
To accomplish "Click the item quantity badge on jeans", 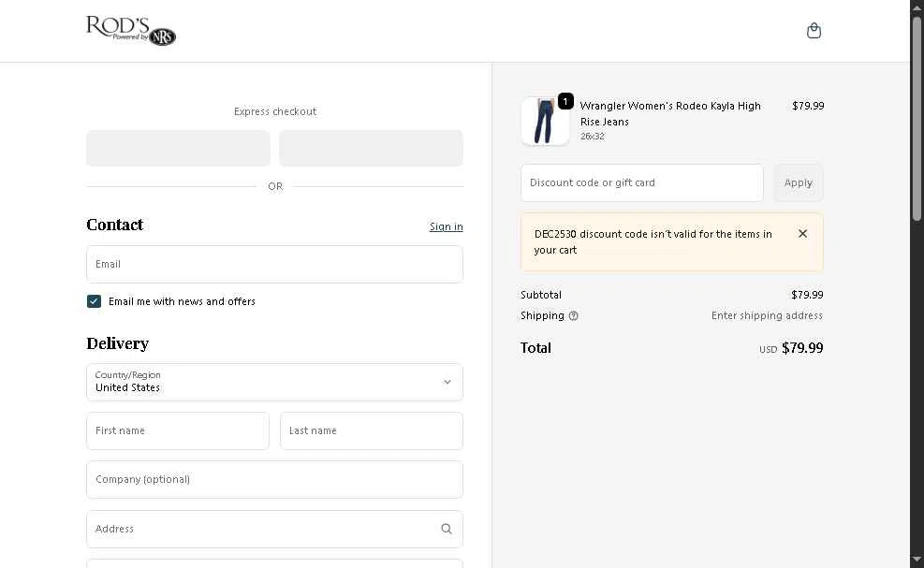I will (x=565, y=101).
